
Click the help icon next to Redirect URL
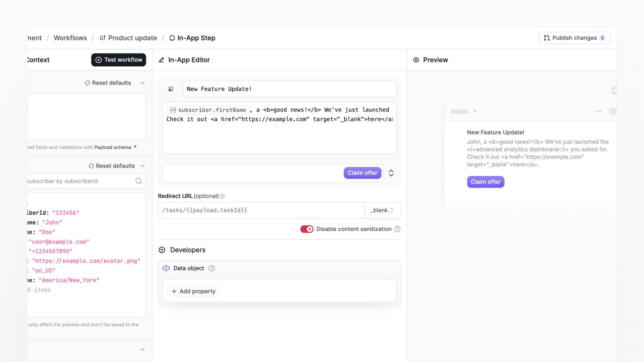tap(223, 196)
